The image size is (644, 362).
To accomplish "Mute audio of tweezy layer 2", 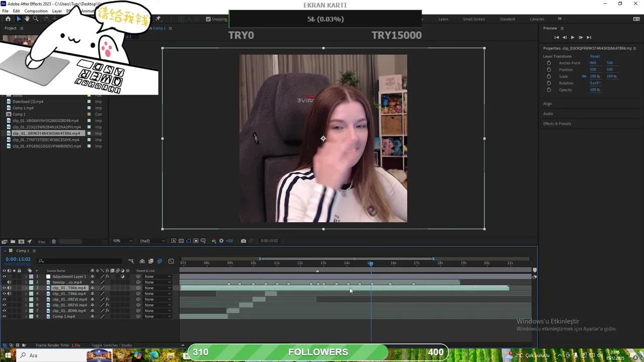I will pyautogui.click(x=9, y=282).
